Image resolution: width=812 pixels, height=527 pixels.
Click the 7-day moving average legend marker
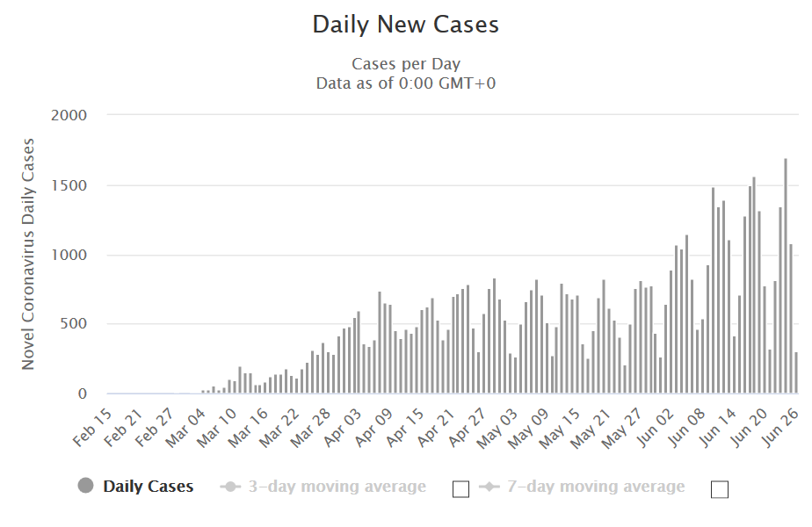489,487
